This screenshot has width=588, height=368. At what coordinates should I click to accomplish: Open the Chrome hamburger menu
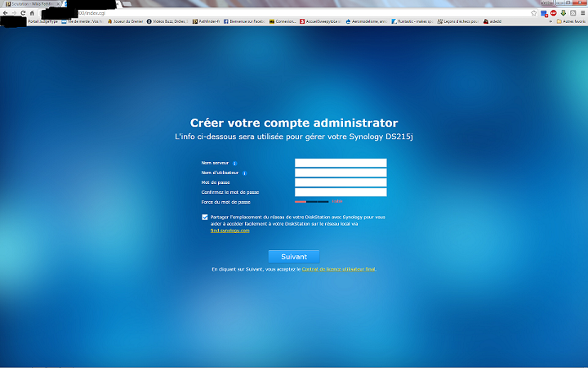(583, 13)
